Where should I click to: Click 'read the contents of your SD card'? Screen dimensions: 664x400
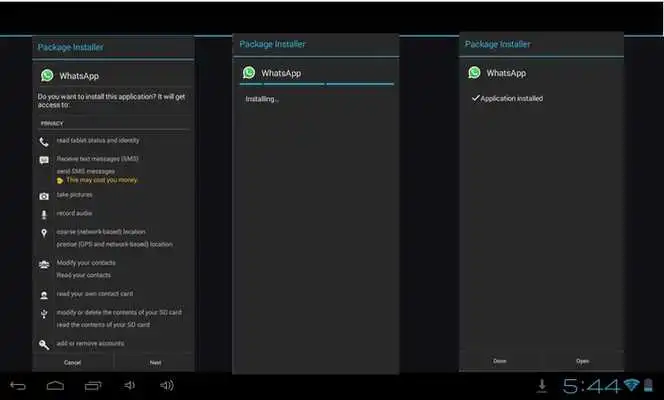click(103, 325)
